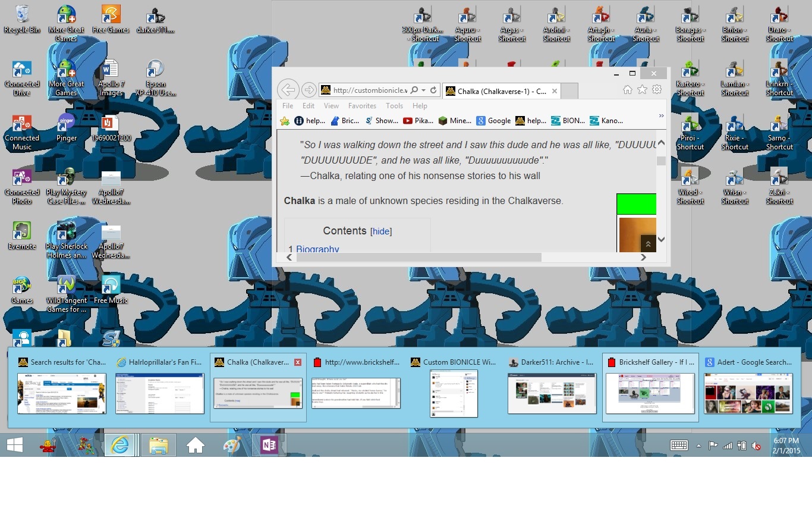Click the bold Chalka article link

point(299,200)
